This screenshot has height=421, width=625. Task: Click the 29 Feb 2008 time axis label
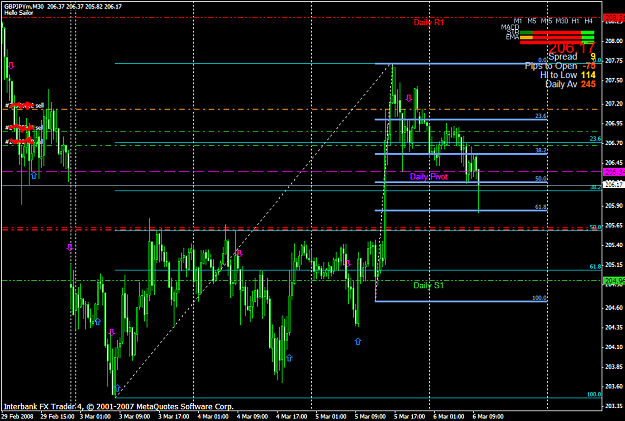pyautogui.click(x=15, y=417)
